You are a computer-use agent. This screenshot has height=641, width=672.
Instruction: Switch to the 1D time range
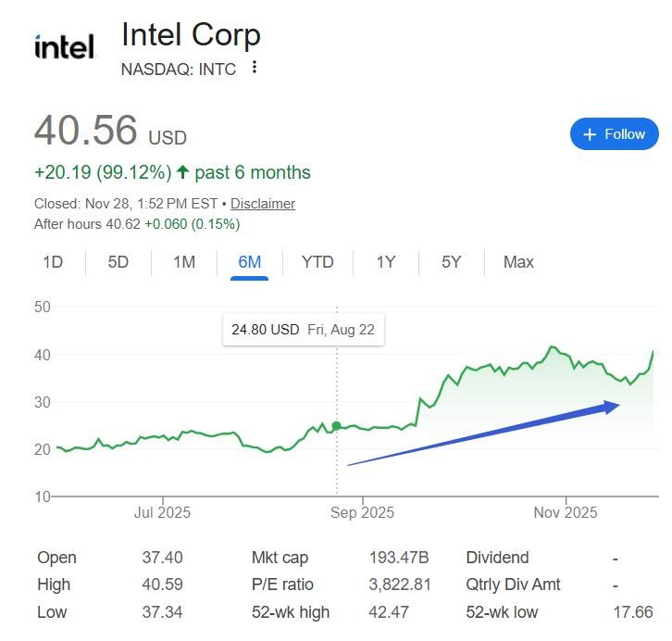tap(53, 262)
